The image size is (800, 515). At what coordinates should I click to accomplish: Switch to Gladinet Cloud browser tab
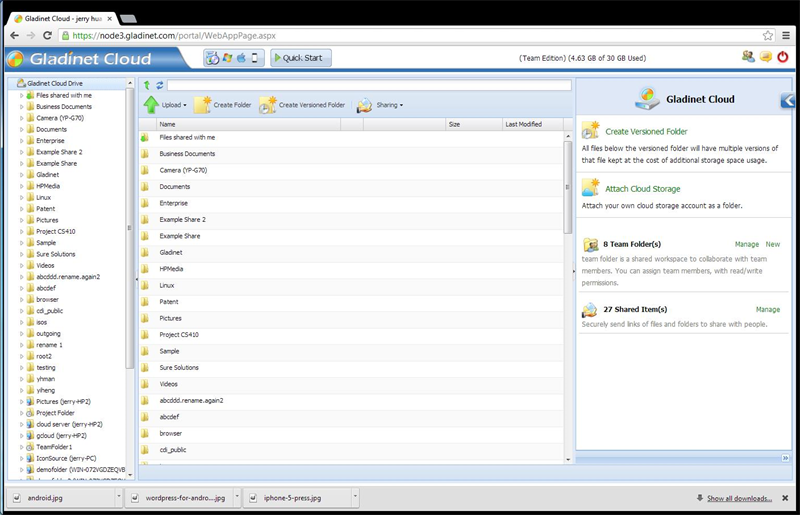[x=62, y=19]
